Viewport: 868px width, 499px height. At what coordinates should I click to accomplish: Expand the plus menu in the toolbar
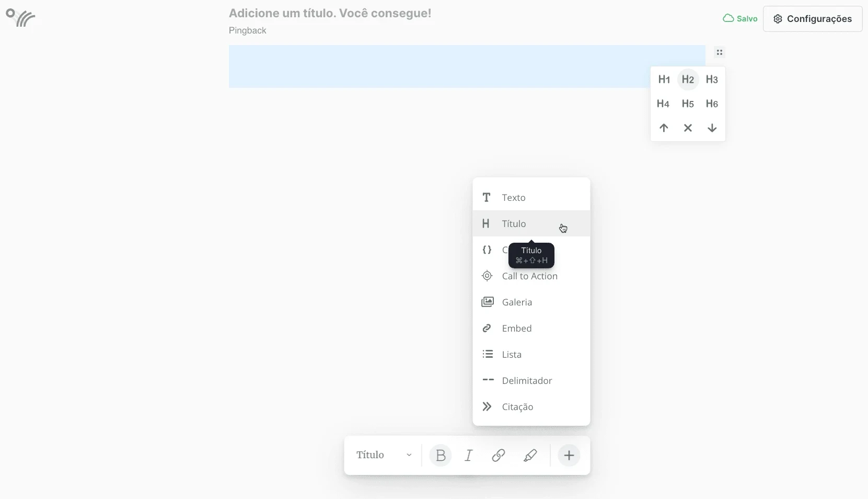tap(569, 455)
